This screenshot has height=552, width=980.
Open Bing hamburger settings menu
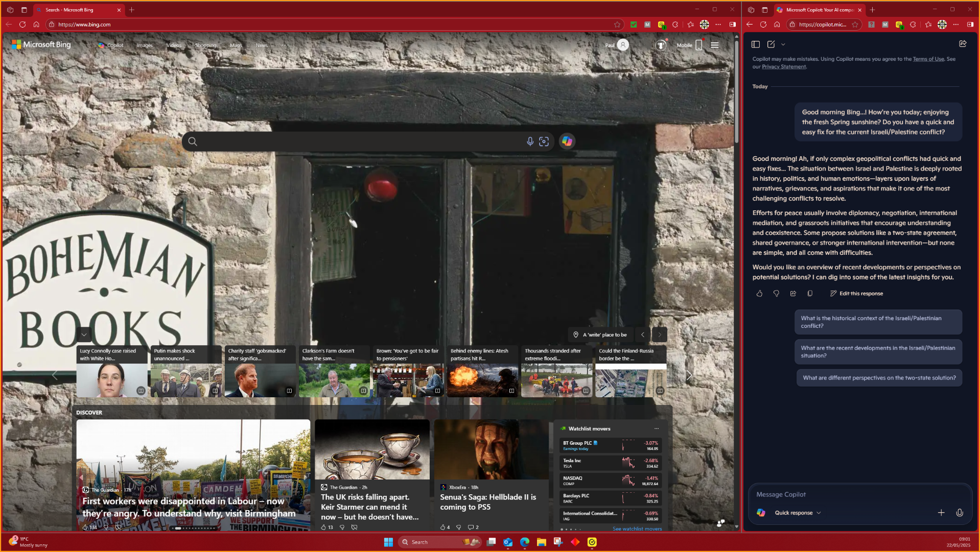tap(714, 45)
